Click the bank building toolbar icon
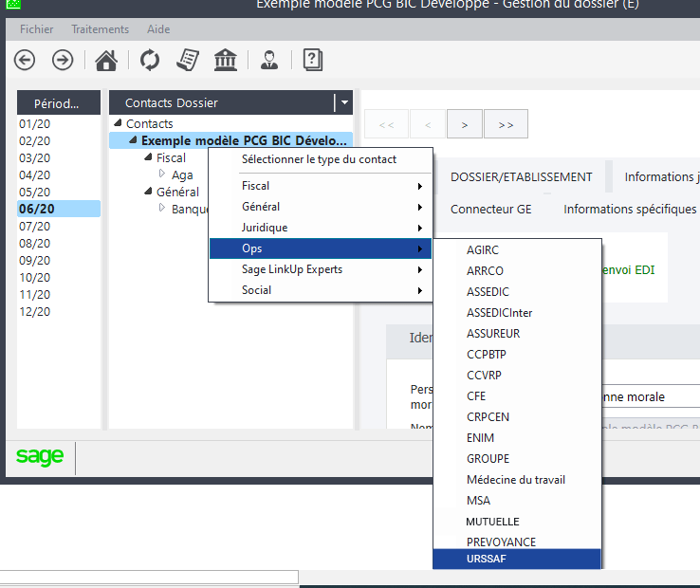700x588 pixels. [x=226, y=60]
